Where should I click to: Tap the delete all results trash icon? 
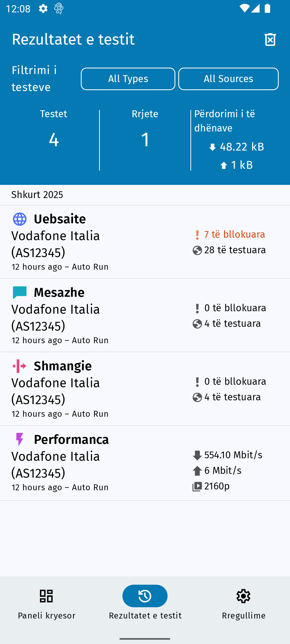[270, 39]
